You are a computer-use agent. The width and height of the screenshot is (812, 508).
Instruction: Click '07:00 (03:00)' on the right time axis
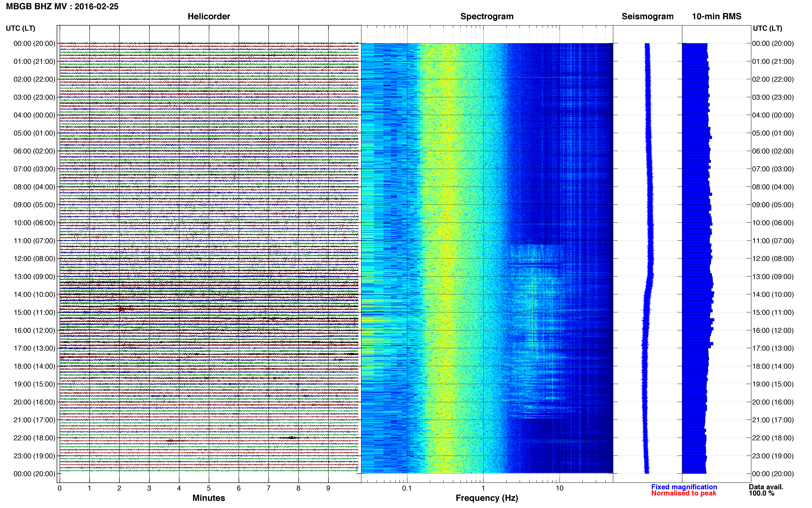pos(773,169)
